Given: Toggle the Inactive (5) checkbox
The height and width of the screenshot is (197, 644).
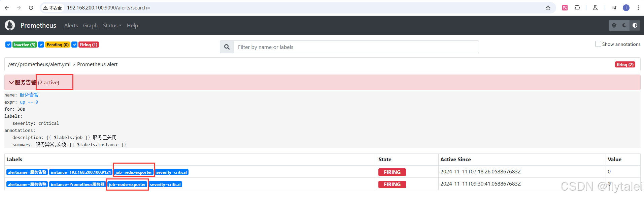Looking at the screenshot, I should pos(8,45).
